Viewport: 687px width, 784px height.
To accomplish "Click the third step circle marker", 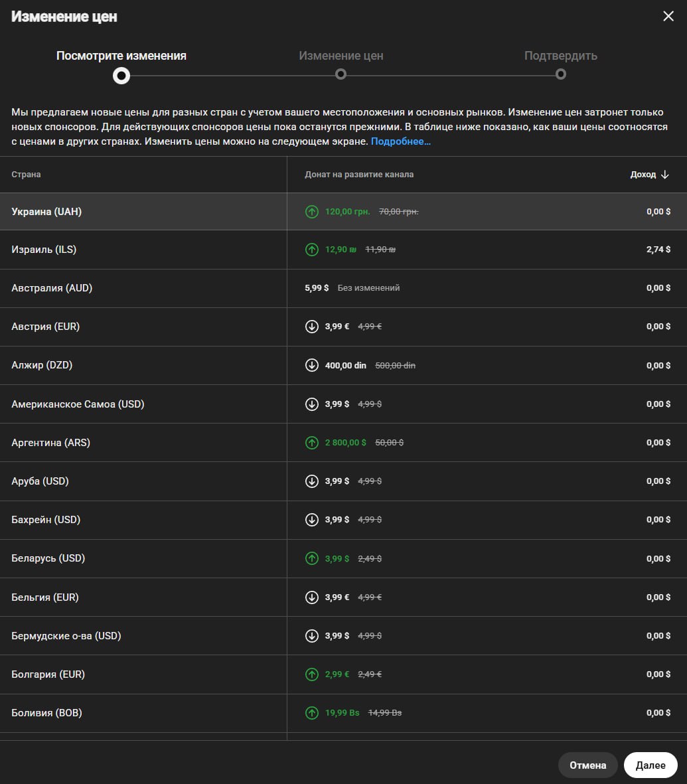I will (x=560, y=74).
